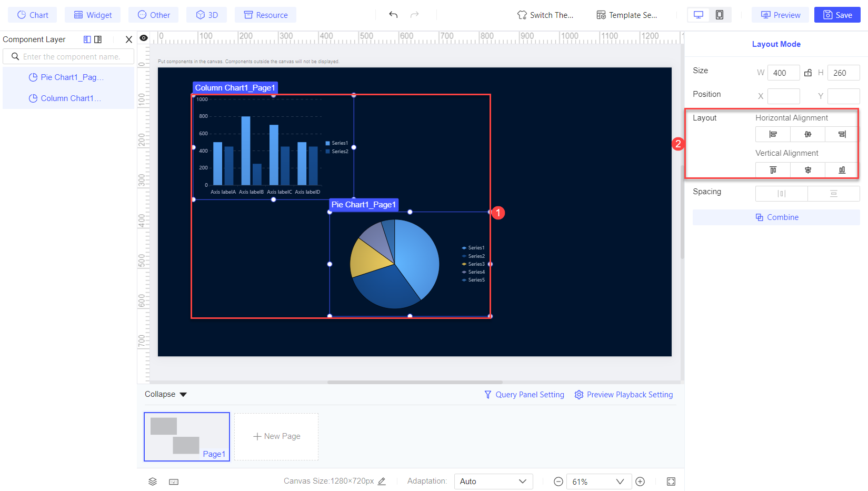Select first component layer view icon
868x491 pixels.
point(87,39)
